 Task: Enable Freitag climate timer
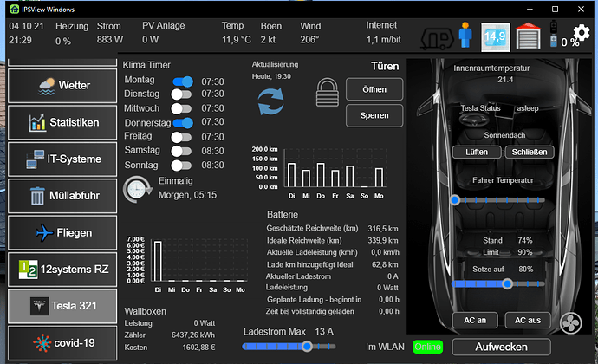tap(181, 137)
